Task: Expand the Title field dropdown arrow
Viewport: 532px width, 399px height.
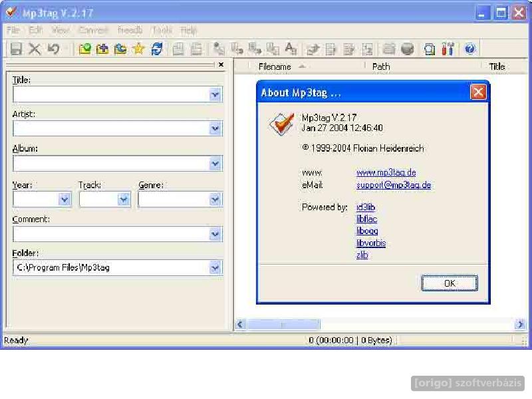Action: click(x=215, y=94)
